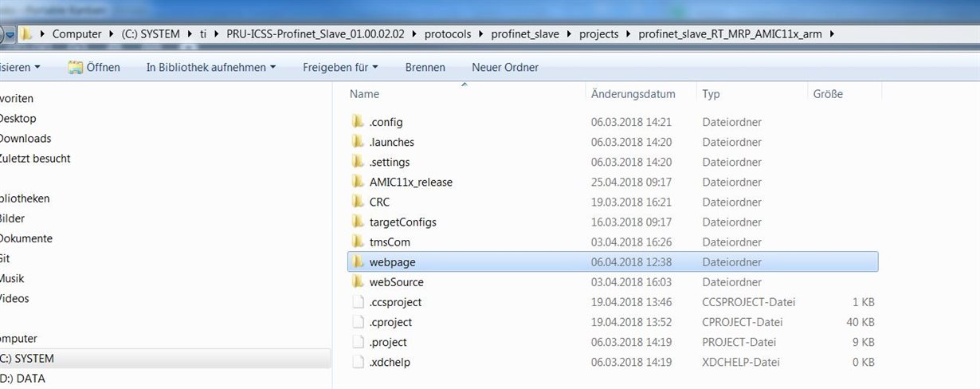Select the AMIC11x_release folder icon
Image resolution: width=980 pixels, height=389 pixels.
click(x=358, y=182)
